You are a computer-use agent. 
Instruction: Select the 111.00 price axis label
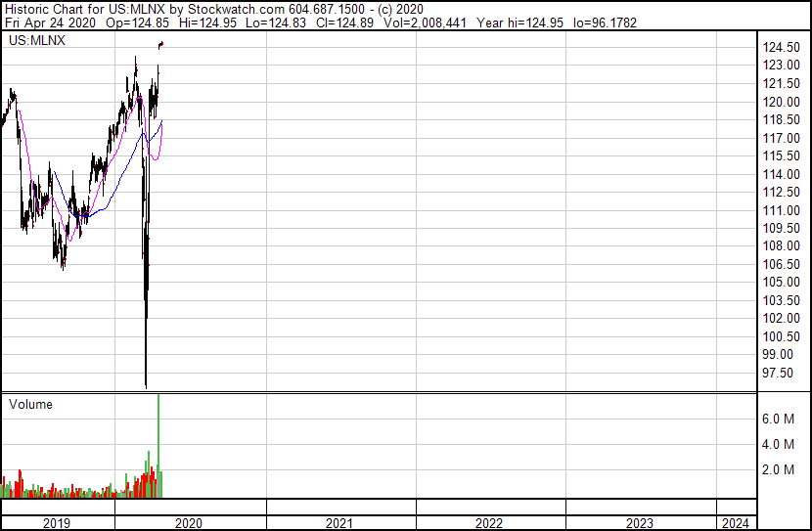pyautogui.click(x=783, y=210)
